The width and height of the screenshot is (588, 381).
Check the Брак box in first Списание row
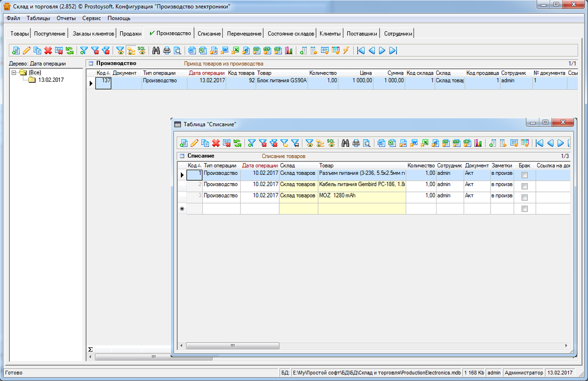coord(524,175)
